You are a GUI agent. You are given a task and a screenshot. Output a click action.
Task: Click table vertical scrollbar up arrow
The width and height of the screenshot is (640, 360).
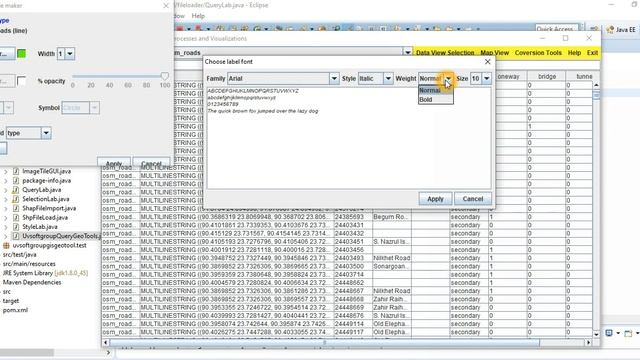pyautogui.click(x=596, y=85)
